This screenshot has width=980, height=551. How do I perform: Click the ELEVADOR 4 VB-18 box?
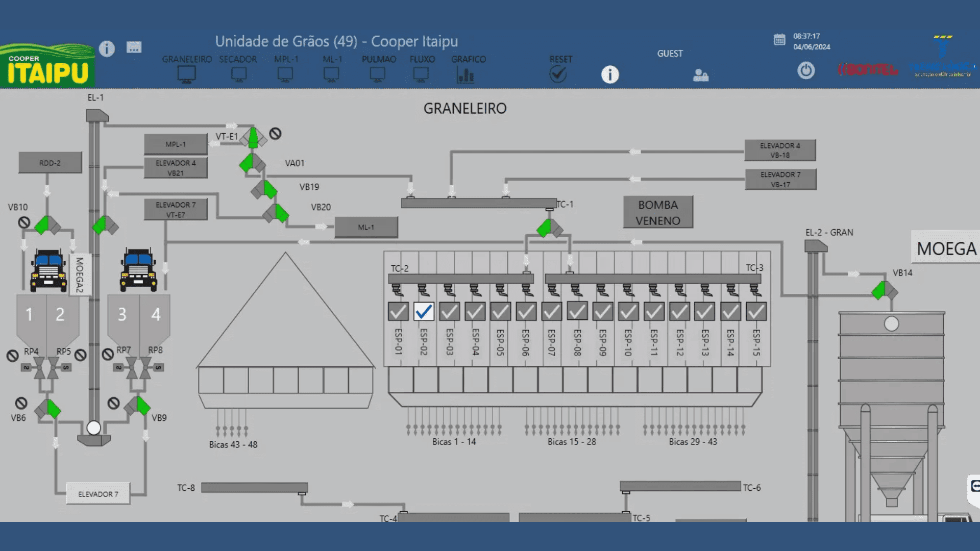click(x=780, y=150)
